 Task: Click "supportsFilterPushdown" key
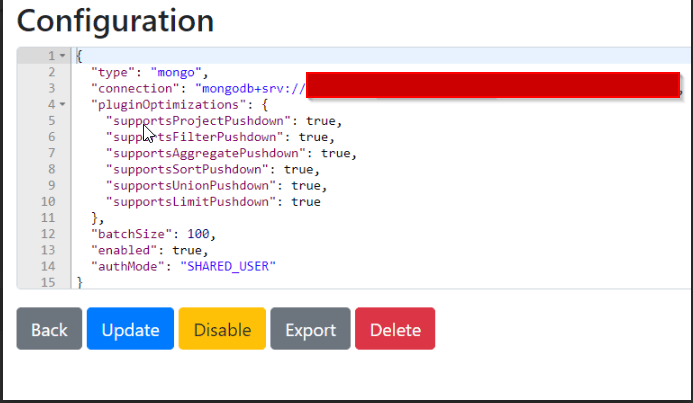(194, 137)
